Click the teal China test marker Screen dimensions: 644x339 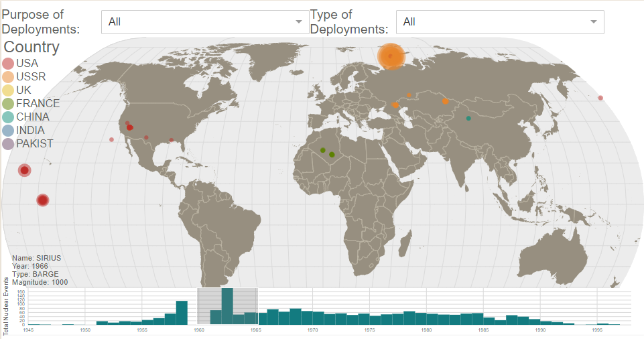[x=468, y=118]
